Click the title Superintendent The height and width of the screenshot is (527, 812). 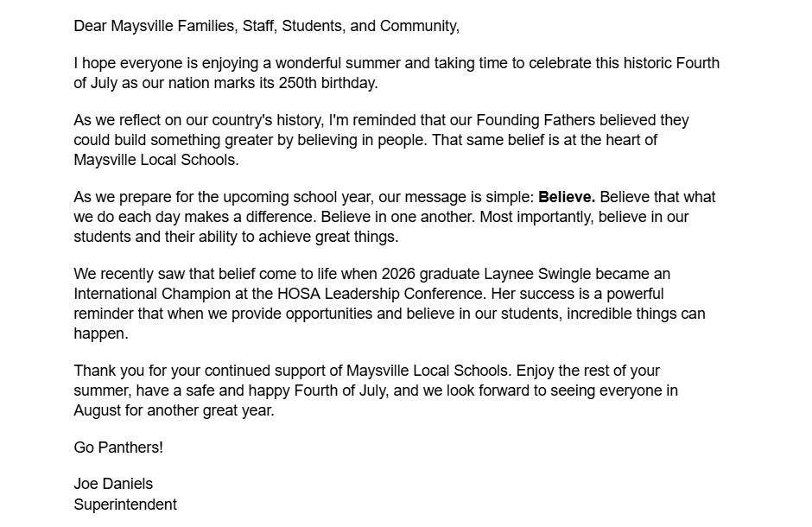tap(125, 505)
